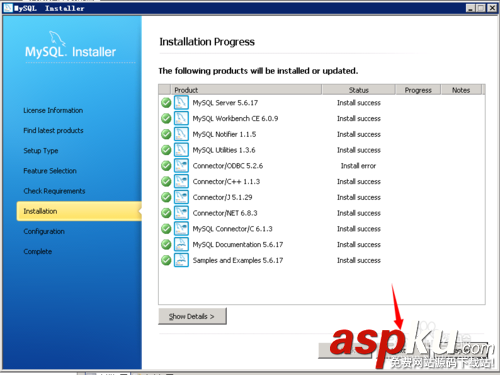Jump to the Configuration step
This screenshot has width=500, height=375.
coord(44,231)
